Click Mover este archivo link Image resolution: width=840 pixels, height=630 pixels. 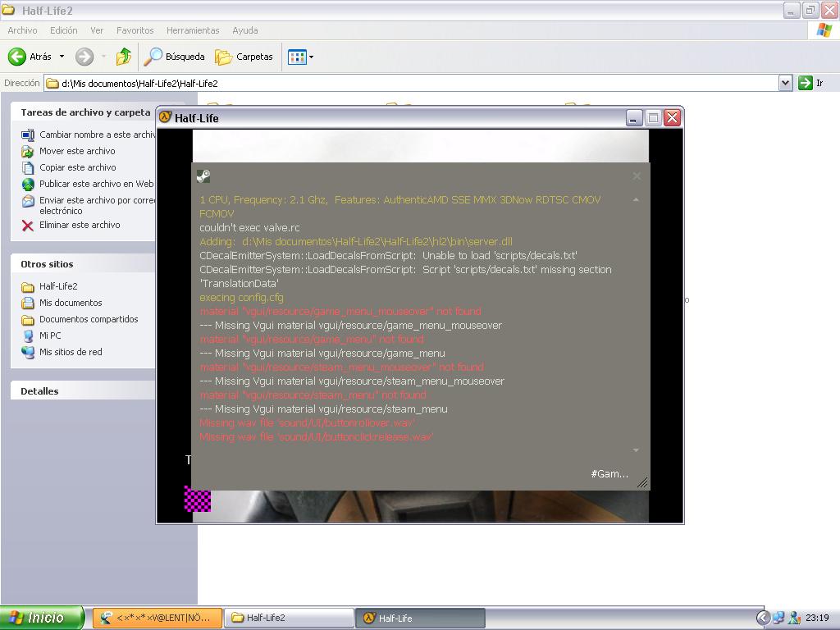pos(77,151)
